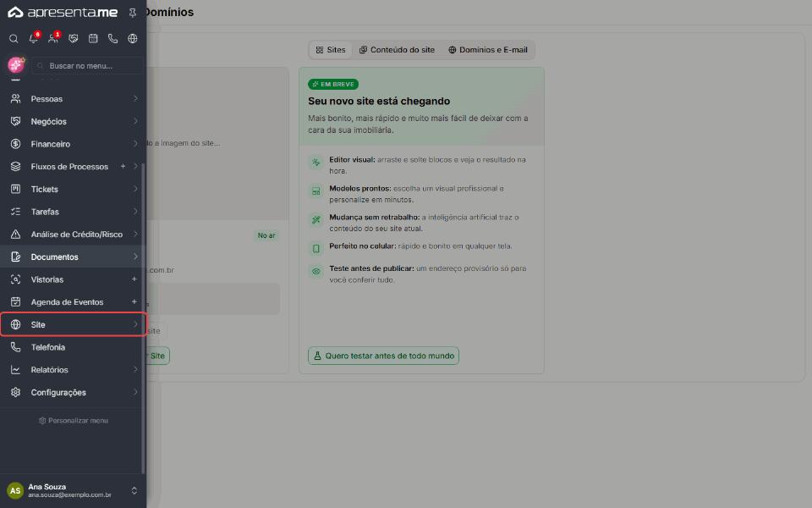The height and width of the screenshot is (508, 812).
Task: Expand Fluxos de Processos chevron
Action: (135, 167)
